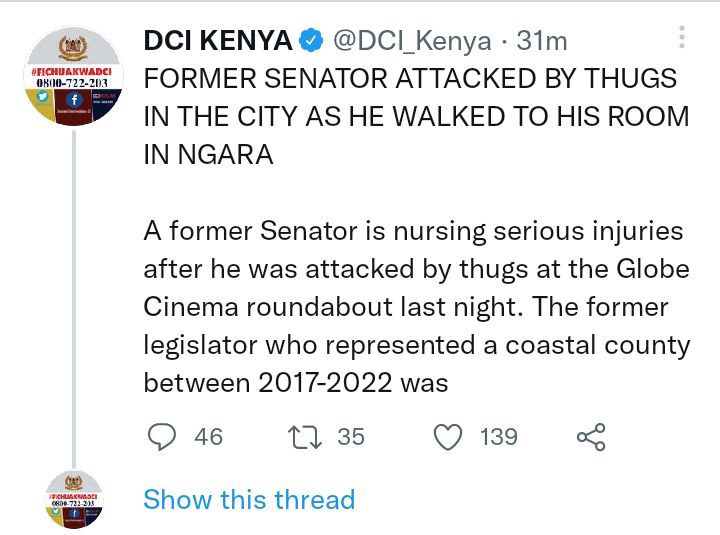This screenshot has width=720, height=535.
Task: Show this thread
Action: pyautogui.click(x=249, y=499)
